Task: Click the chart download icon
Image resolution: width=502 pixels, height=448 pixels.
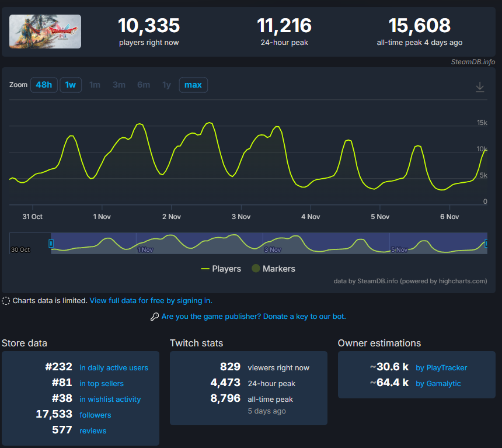Action: pyautogui.click(x=480, y=87)
